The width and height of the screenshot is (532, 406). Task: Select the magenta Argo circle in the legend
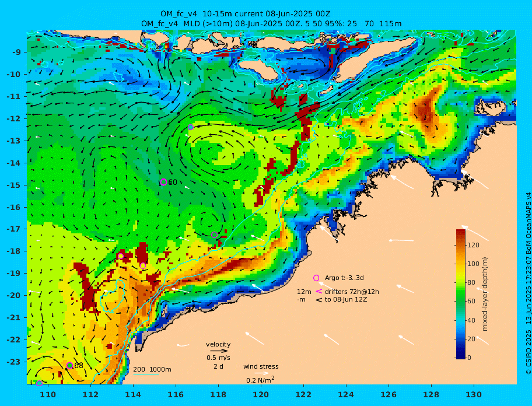coord(316,278)
